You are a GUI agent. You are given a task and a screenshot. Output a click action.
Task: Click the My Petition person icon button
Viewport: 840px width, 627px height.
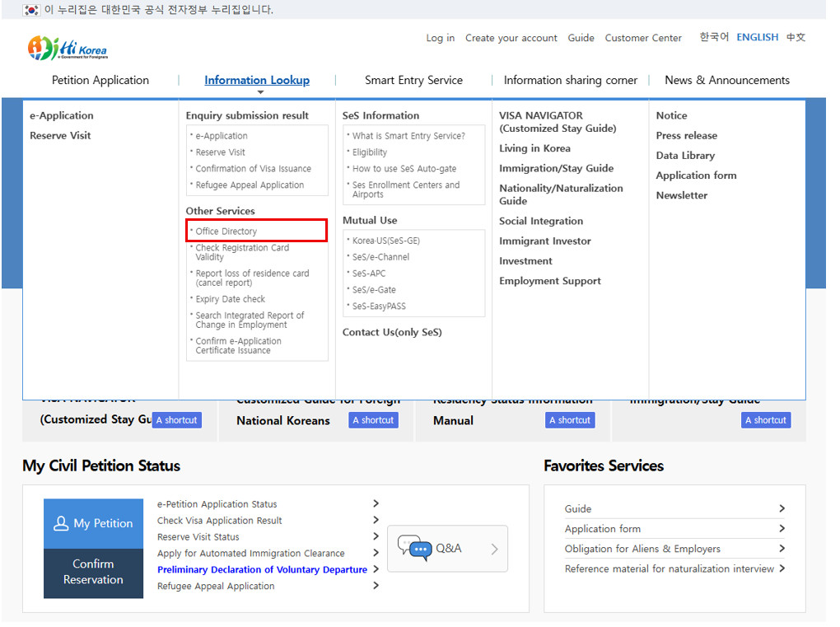93,523
